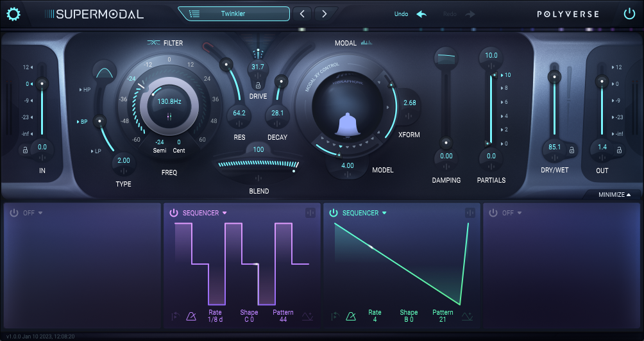
Task: Toggle the plugin power button
Action: [629, 13]
